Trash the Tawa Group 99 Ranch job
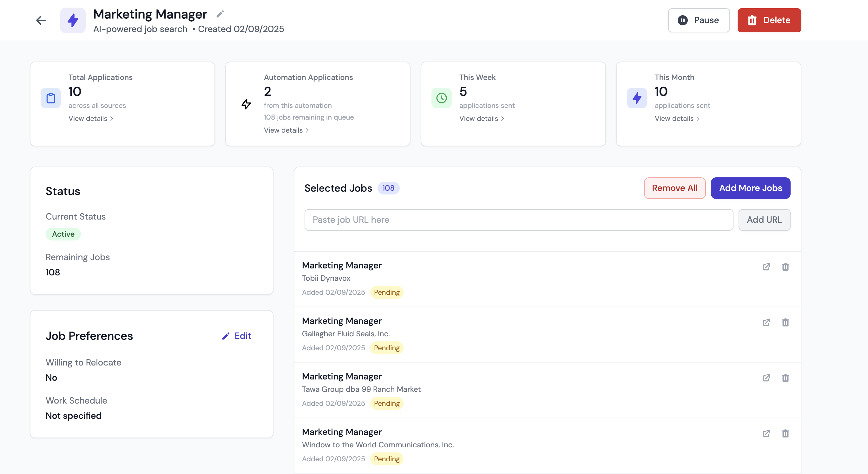 tap(786, 378)
